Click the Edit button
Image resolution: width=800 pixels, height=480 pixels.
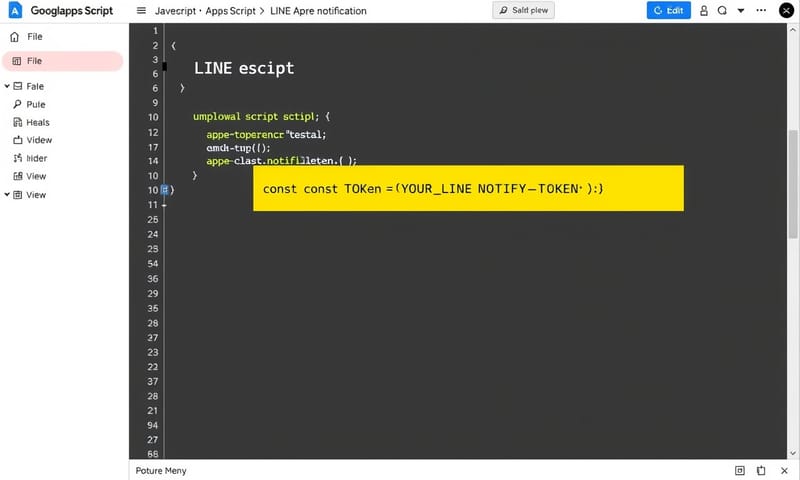click(668, 10)
